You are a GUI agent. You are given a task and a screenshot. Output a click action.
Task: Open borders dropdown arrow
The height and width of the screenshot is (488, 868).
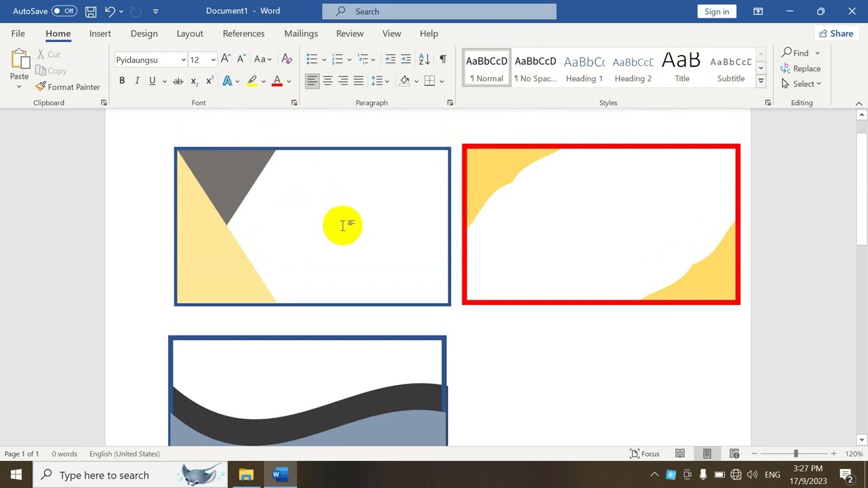[441, 81]
